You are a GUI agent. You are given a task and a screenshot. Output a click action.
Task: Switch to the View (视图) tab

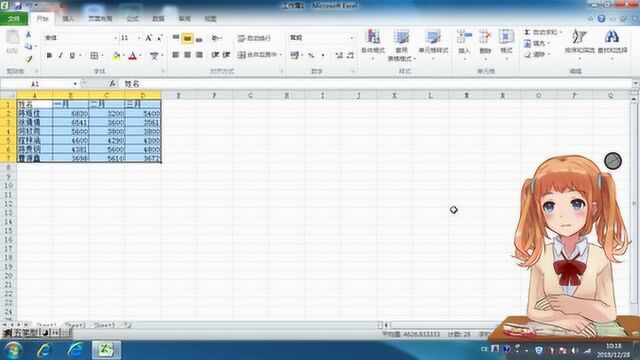click(x=210, y=19)
